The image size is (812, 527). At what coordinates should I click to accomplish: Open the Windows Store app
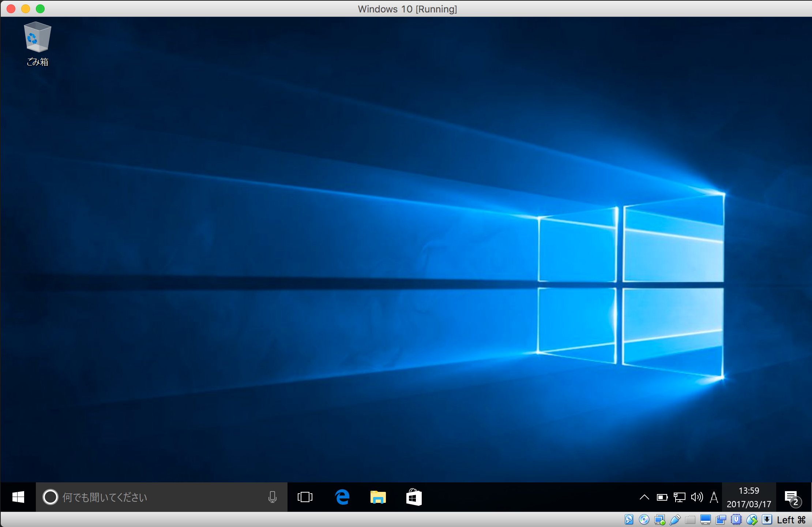point(414,497)
